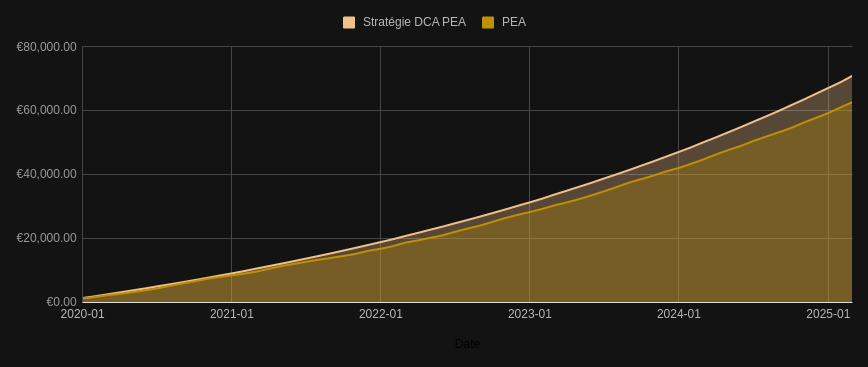Toggle the Stratégie DCA PEA legend label
Screen dimensions: 868x367
pyautogui.click(x=414, y=22)
